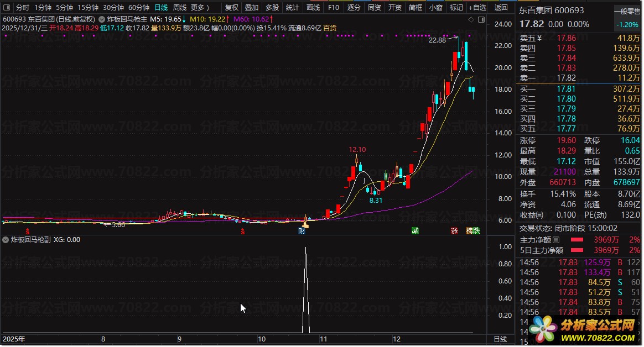Click 买一 price 17.81
The height and width of the screenshot is (347, 644).
[567, 89]
